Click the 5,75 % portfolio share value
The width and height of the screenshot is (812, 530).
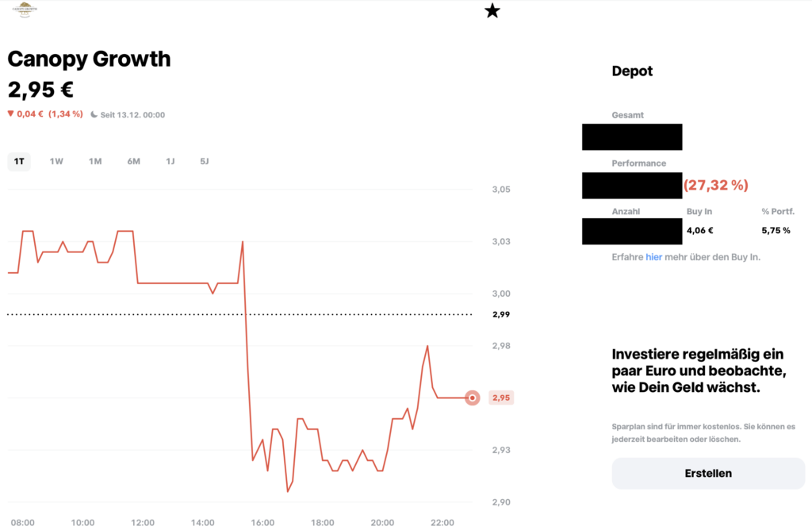776,231
